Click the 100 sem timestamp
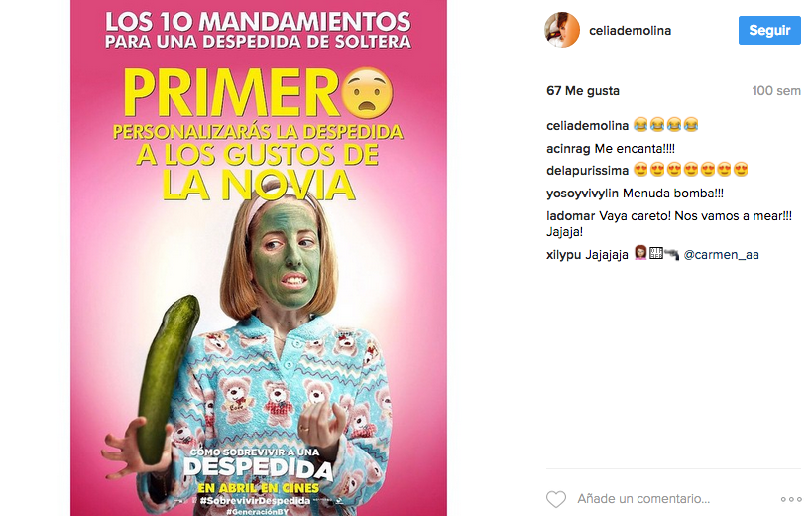Viewport: 812px width, 516px height. click(x=776, y=91)
